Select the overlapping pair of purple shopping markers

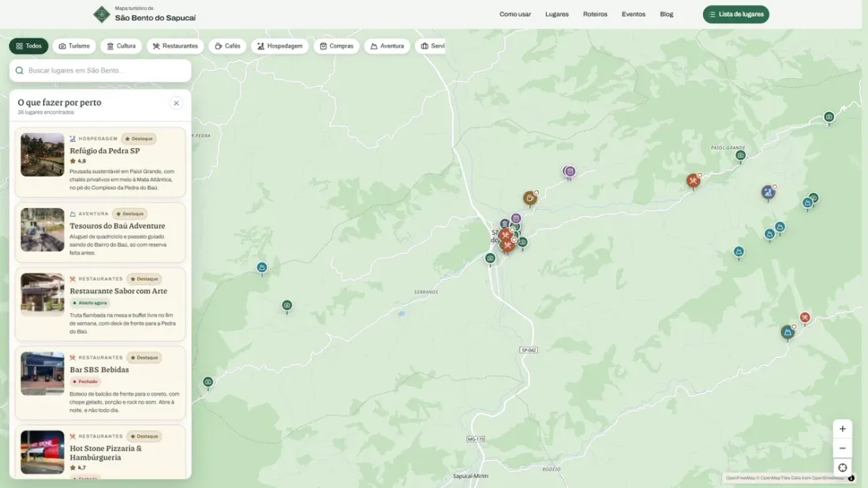(569, 172)
